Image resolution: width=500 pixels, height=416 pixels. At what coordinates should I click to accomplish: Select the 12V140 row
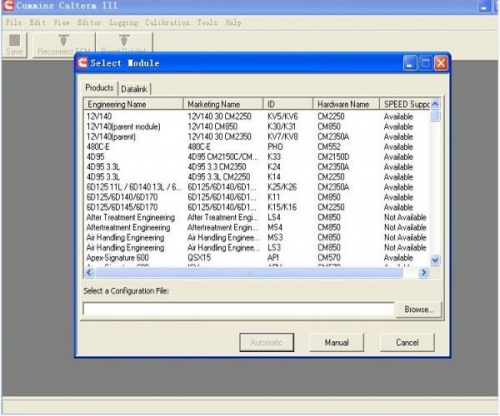257,117
